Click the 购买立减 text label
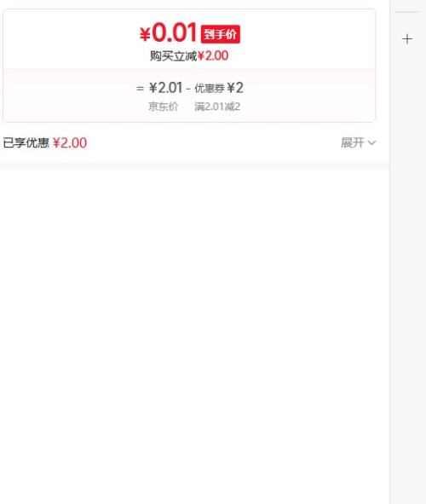This screenshot has height=504, width=426. tap(173, 56)
